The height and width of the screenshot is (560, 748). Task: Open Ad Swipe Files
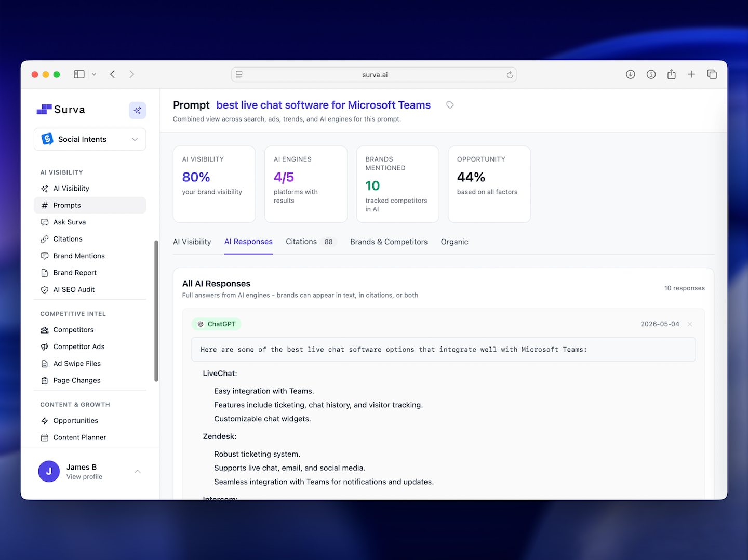(90, 364)
